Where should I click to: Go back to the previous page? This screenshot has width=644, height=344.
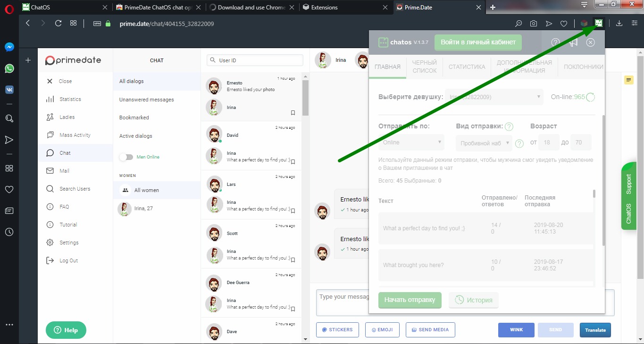[x=28, y=23]
